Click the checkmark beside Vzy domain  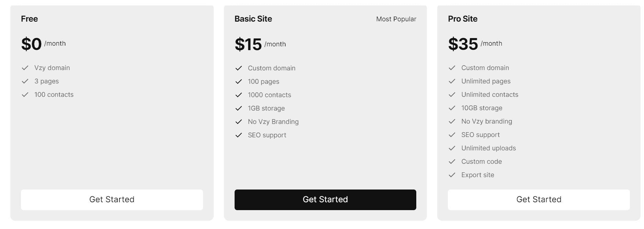click(25, 68)
